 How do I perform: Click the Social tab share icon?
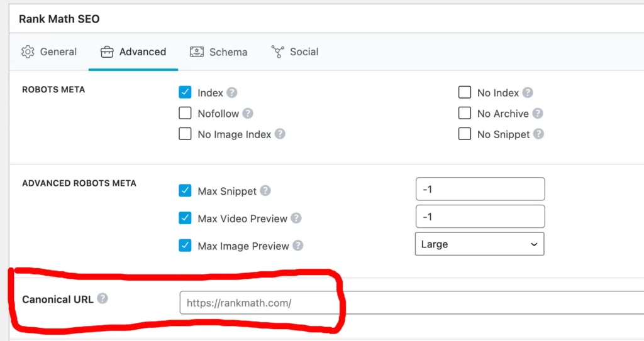[277, 51]
